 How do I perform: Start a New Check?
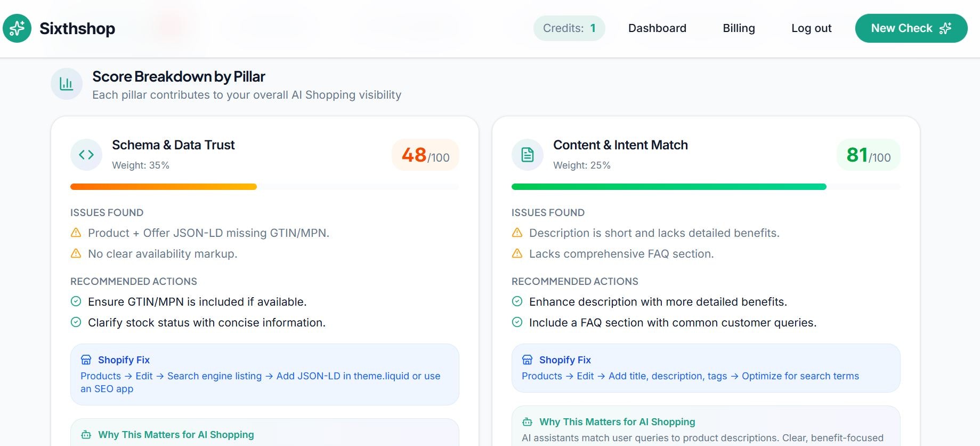[911, 28]
